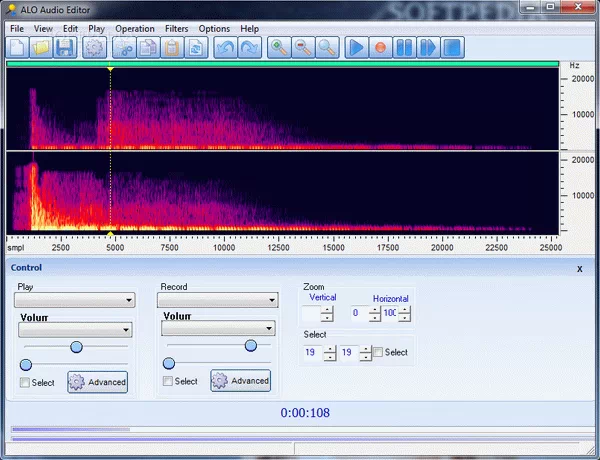Toggle the Select checkbox under Play
The image size is (600, 460).
click(25, 382)
